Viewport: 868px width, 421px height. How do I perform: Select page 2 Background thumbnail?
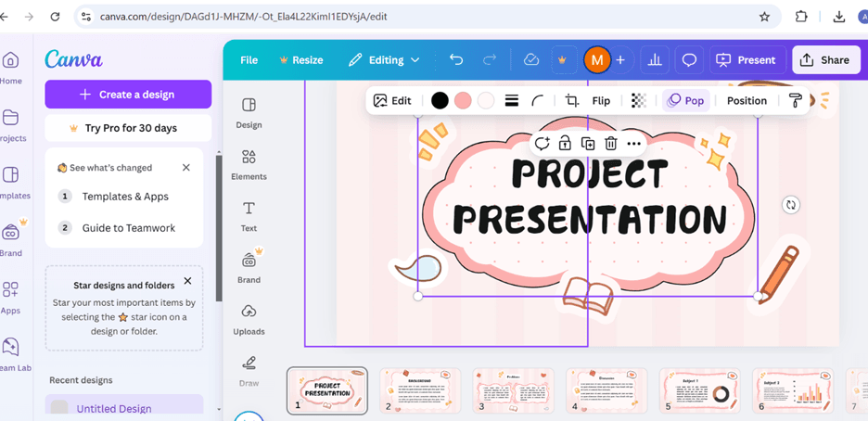coord(420,390)
